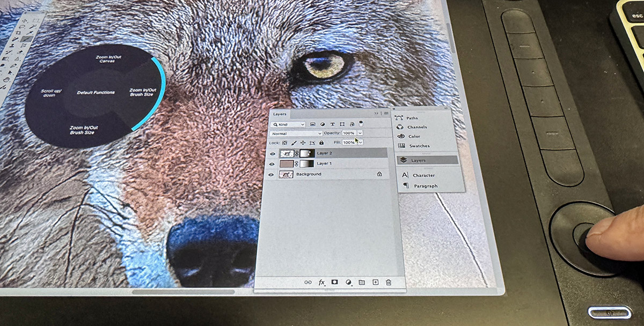Screen dimensions: 644x326
Task: Create a new layer with plus icon
Action: [375, 282]
